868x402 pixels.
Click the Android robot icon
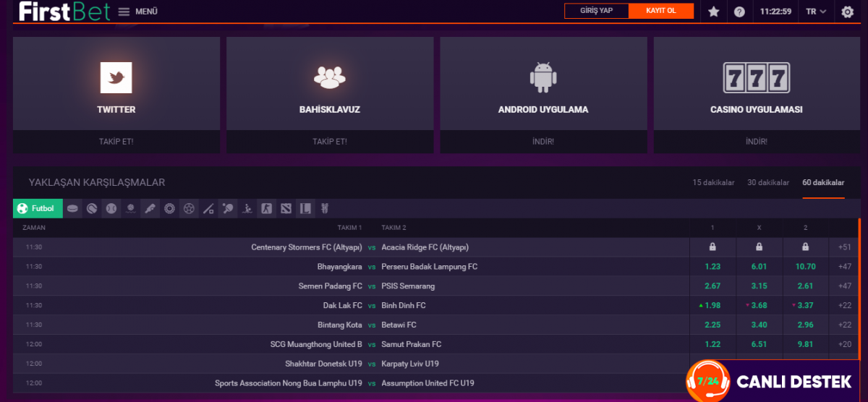[543, 77]
